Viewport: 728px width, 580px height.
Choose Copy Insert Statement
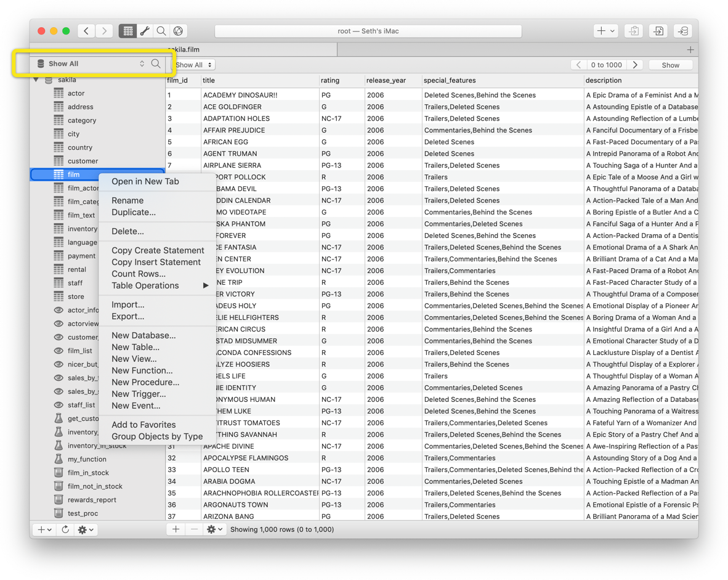[158, 262]
